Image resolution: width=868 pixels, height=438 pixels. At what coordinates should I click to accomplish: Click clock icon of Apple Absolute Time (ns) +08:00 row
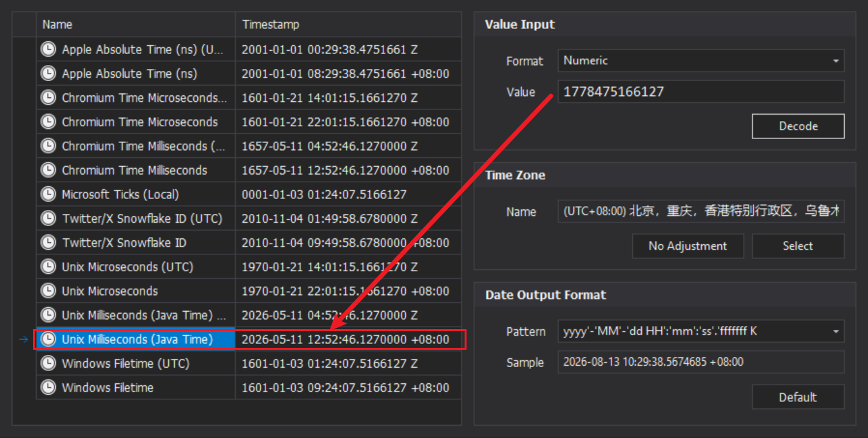(x=48, y=73)
